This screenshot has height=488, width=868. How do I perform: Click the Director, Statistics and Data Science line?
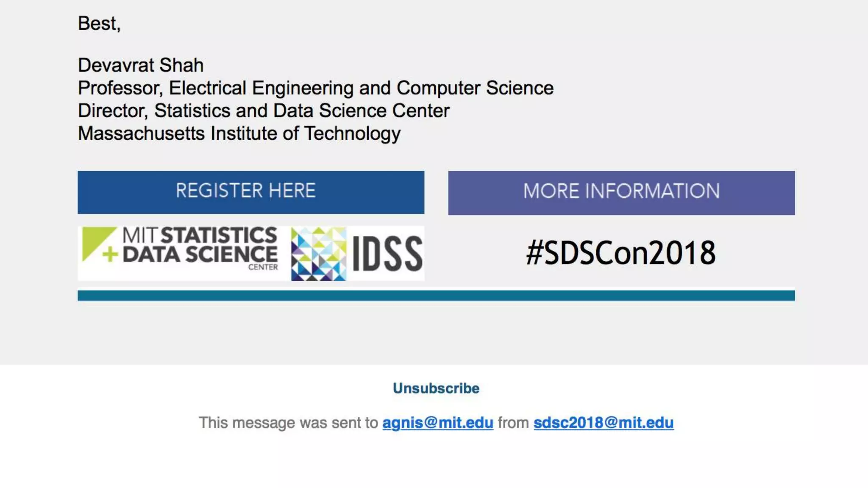point(263,111)
